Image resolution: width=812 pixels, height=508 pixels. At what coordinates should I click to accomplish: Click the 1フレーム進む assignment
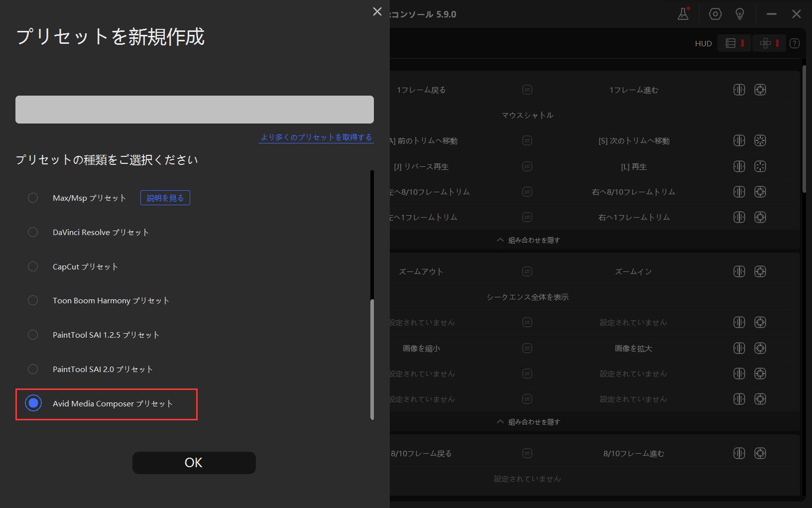633,90
